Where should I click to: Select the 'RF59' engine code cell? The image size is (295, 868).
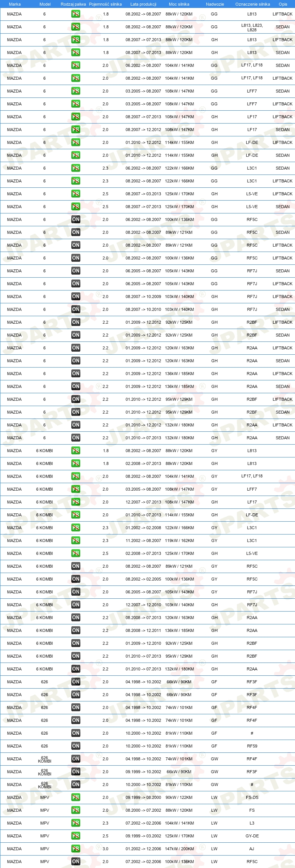pos(252,746)
